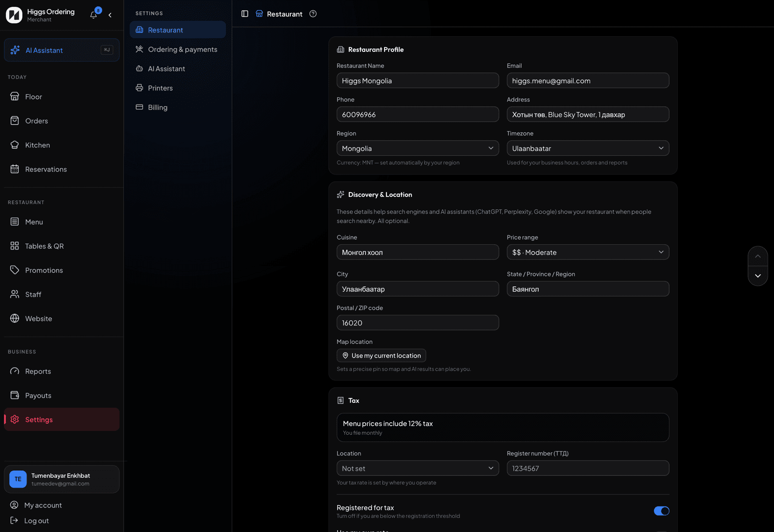The image size is (774, 532).
Task: Click the Settings gear icon
Action: tap(15, 419)
